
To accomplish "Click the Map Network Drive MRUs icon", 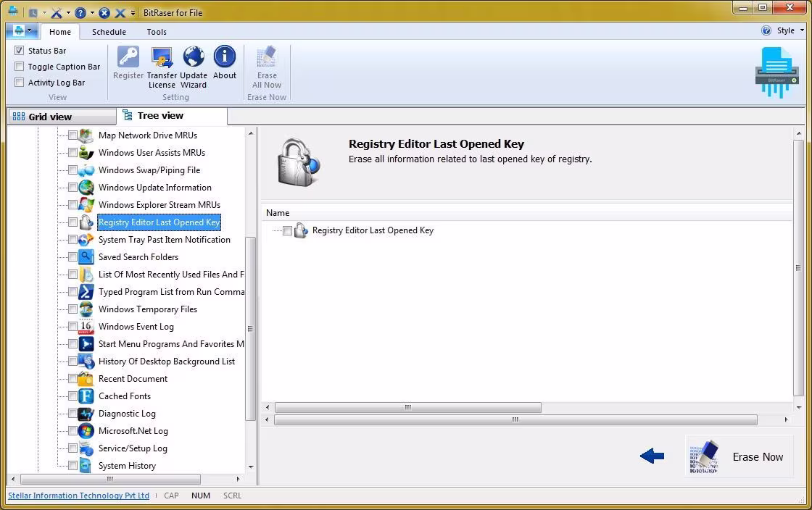I will click(86, 135).
